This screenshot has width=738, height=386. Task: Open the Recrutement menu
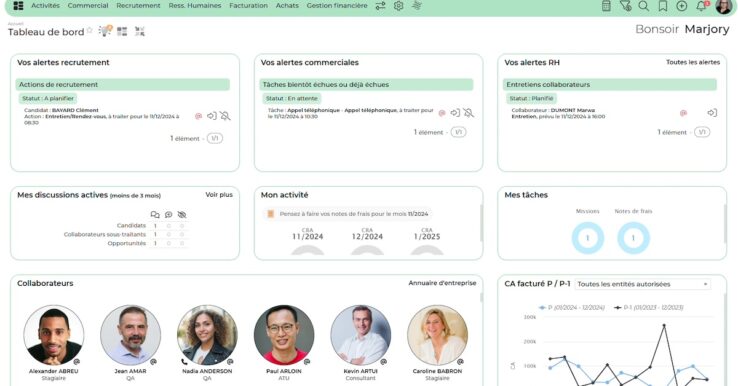[138, 6]
